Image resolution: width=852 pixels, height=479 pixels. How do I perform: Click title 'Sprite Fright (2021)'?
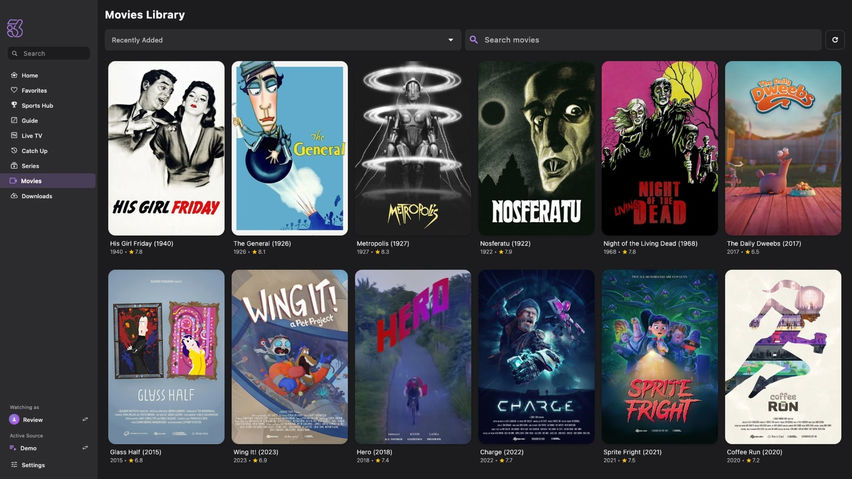click(x=632, y=452)
